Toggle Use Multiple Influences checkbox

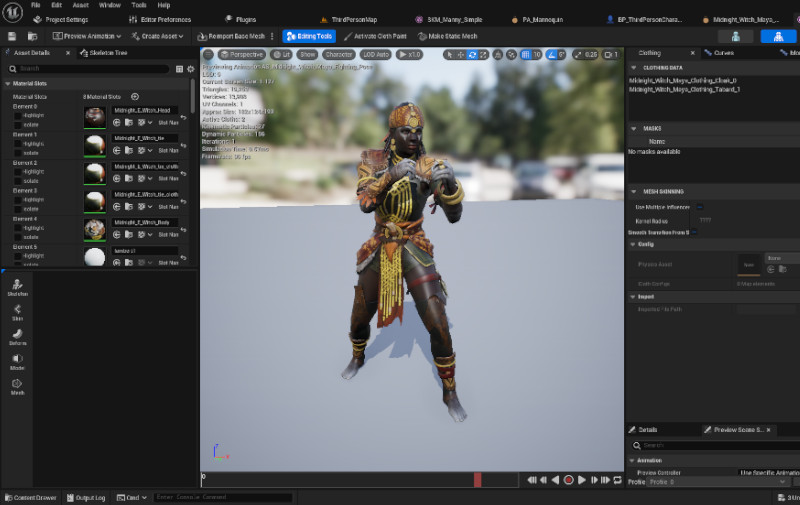[x=699, y=207]
